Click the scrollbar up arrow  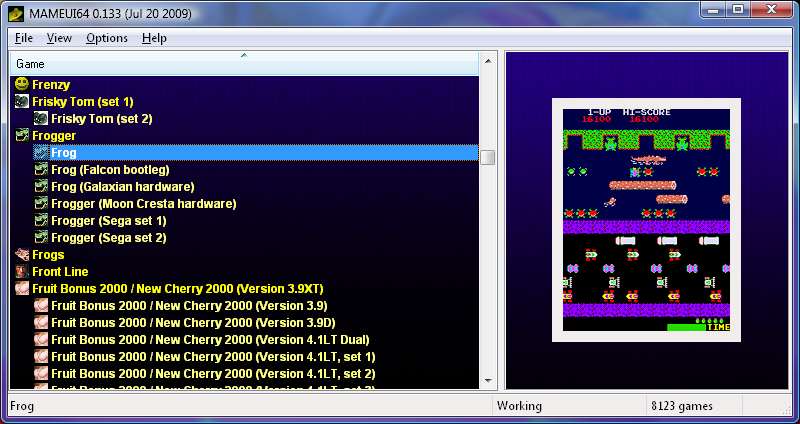coord(488,61)
